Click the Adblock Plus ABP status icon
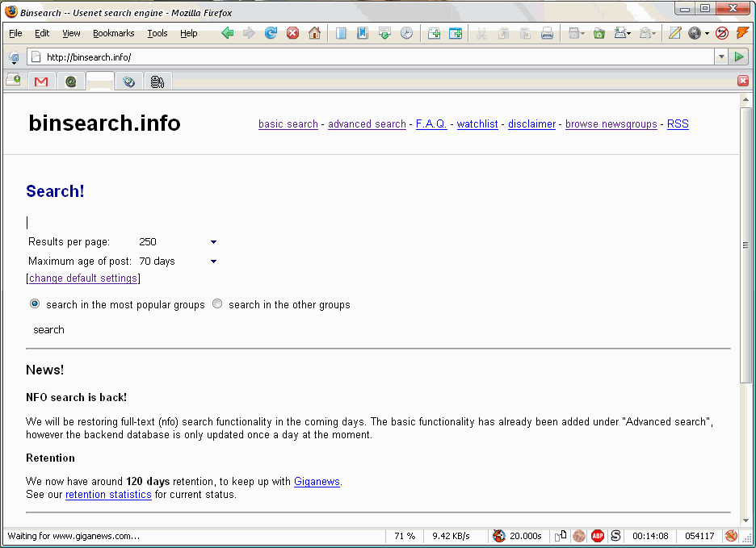The image size is (756, 548). 598,535
